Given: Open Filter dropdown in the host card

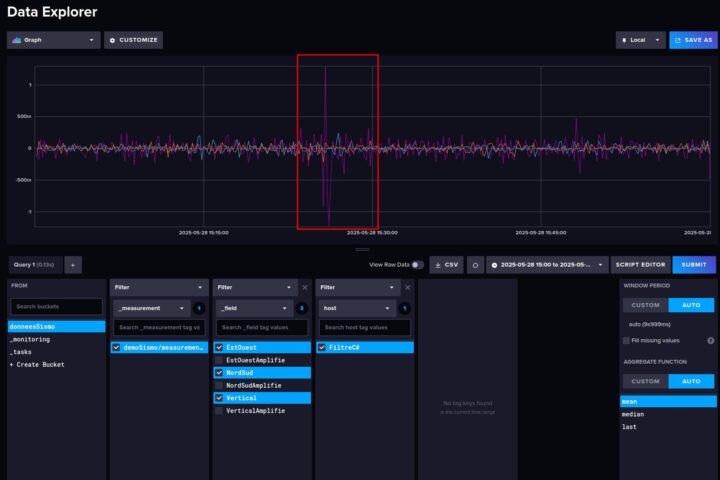Looking at the screenshot, I should [358, 288].
